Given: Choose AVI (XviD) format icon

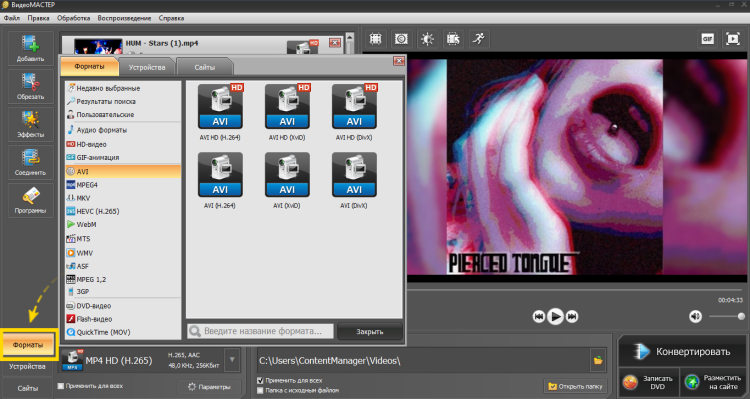Looking at the screenshot, I should tap(287, 175).
